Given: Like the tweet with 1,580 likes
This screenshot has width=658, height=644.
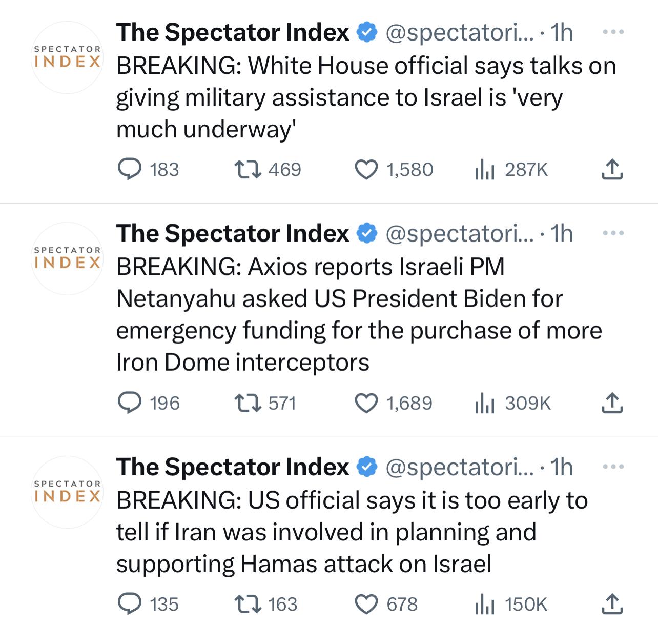Looking at the screenshot, I should [x=366, y=170].
